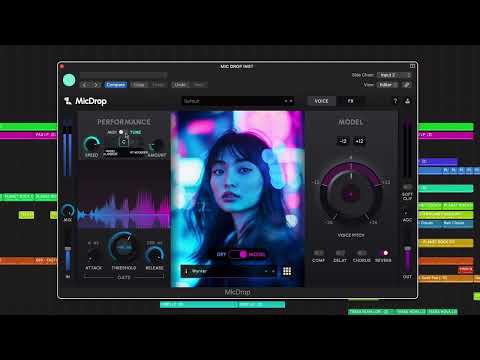Toggle the MIDI / TUNE switch
The image size is (480, 360).
point(122,132)
